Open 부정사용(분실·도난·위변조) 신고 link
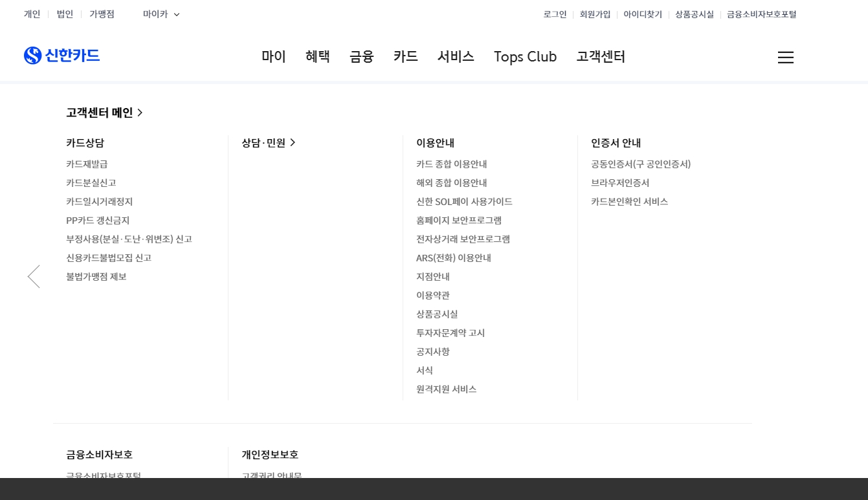This screenshot has height=500, width=868. coord(129,239)
